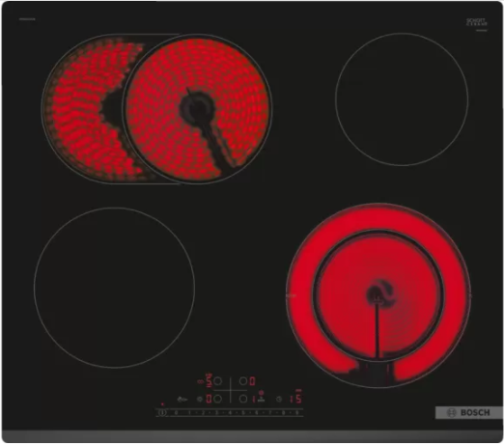Set power slider to level 9

[296, 412]
